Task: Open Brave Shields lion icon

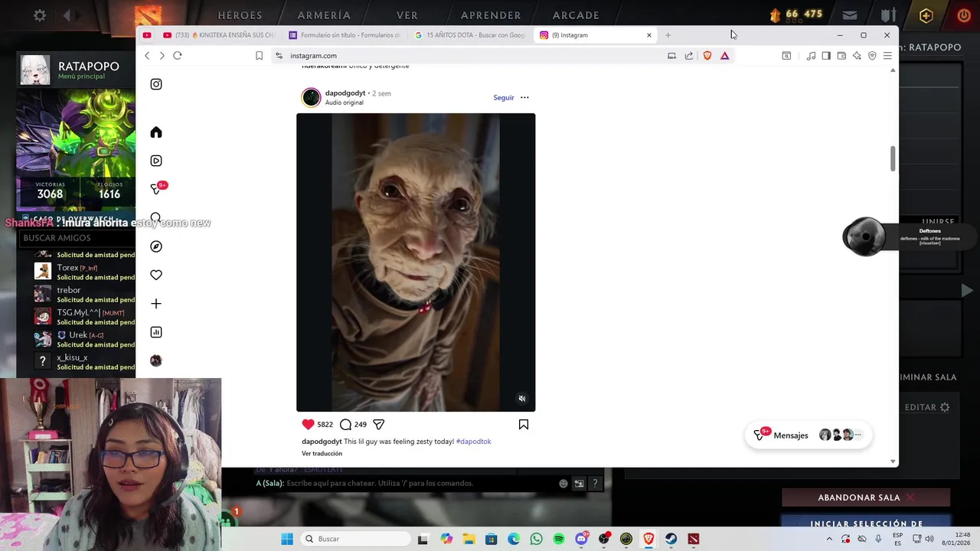Action: (x=707, y=55)
